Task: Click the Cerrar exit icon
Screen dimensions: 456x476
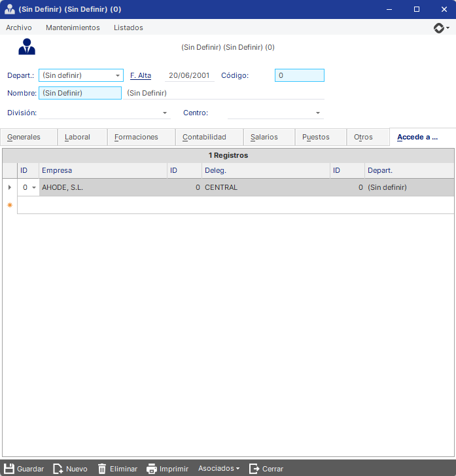Action: (254, 469)
